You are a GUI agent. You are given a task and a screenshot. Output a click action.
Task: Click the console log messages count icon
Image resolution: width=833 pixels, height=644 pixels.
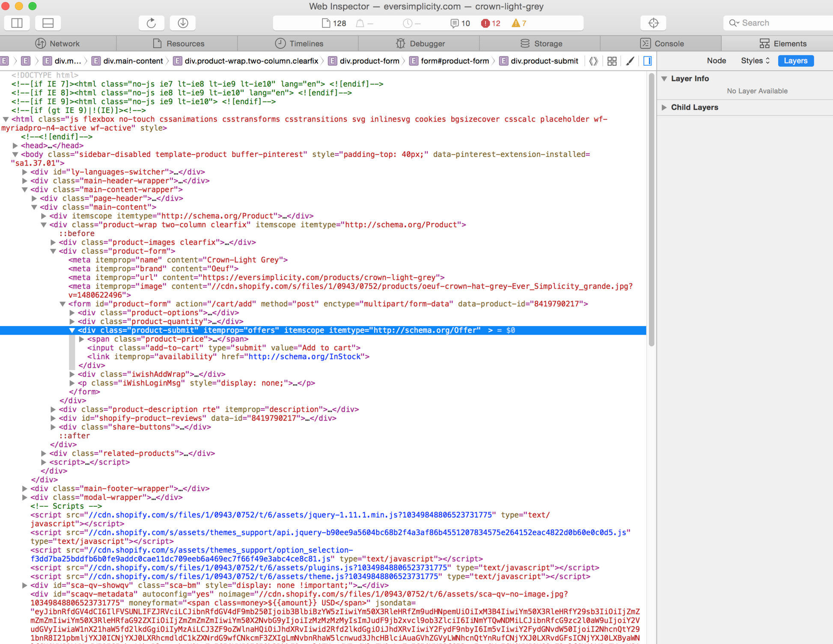click(460, 23)
